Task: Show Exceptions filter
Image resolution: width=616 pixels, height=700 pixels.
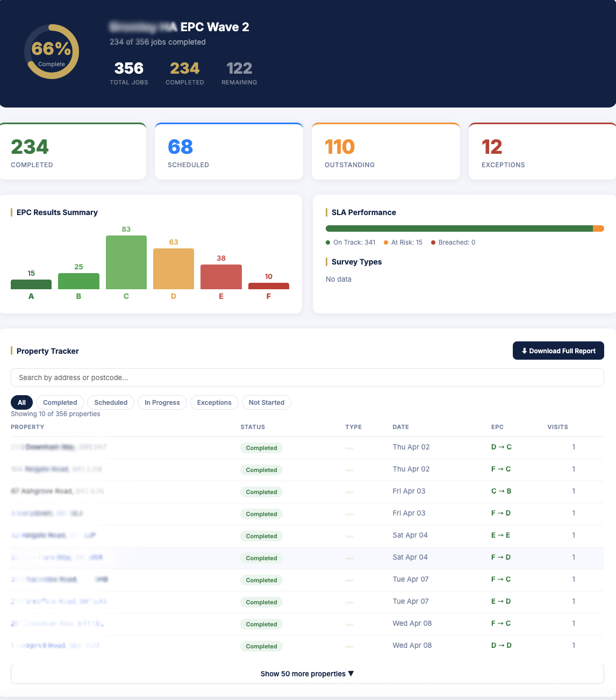Action: pyautogui.click(x=214, y=402)
